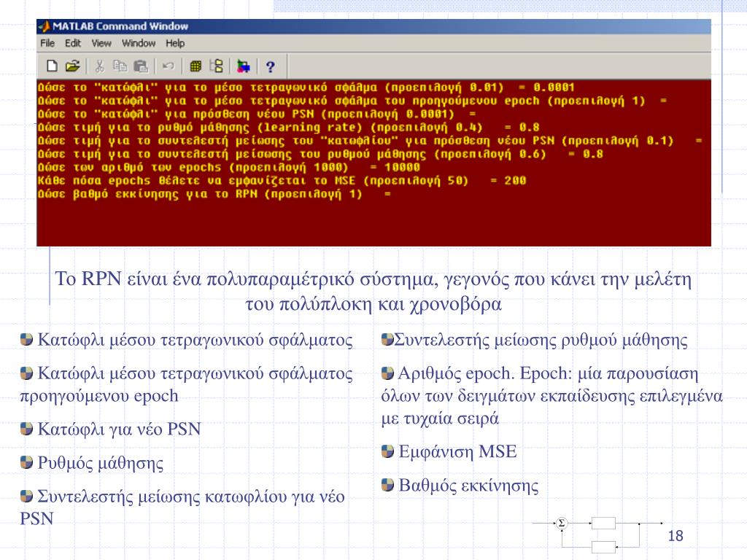
Task: Open the Simulink library toolbar icon
Action: (x=243, y=66)
